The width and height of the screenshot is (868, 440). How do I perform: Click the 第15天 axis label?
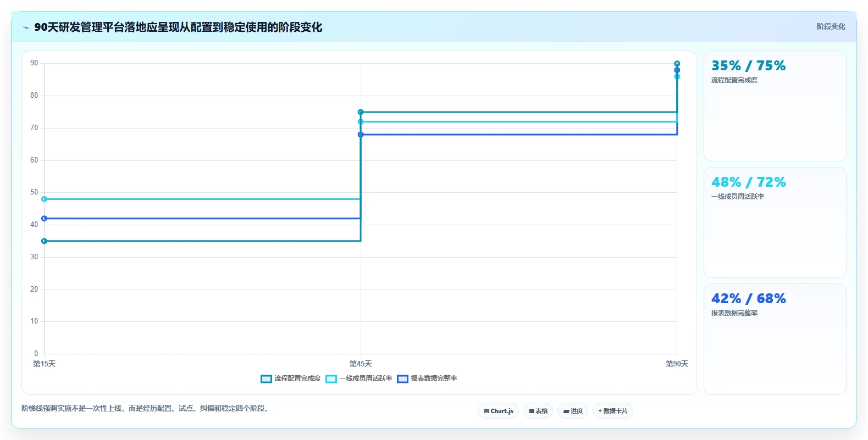[x=44, y=364]
